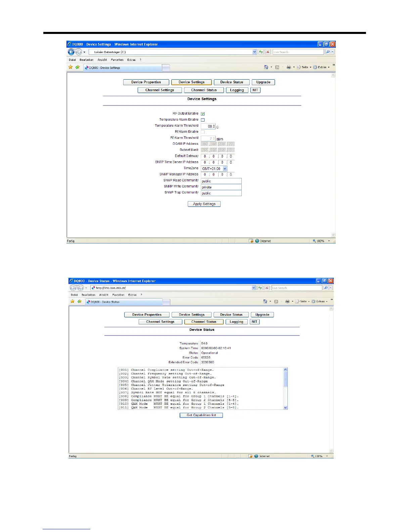
Task: Click NIT button in Device Settings window
Action: 256,90
